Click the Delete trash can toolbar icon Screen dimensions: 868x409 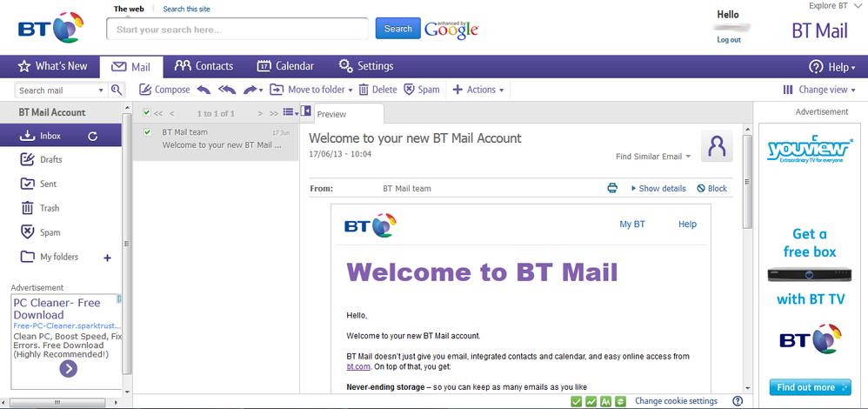point(364,90)
